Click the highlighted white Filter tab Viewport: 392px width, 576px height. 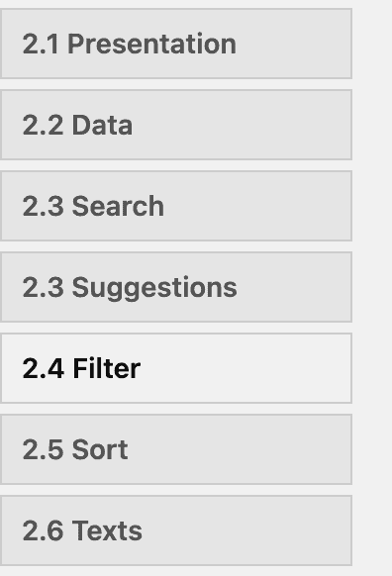[176, 368]
